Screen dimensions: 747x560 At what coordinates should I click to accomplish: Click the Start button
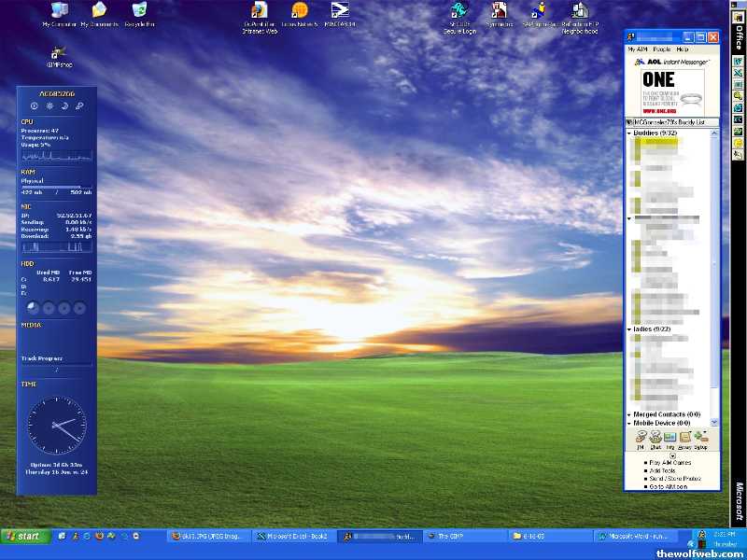(x=22, y=537)
